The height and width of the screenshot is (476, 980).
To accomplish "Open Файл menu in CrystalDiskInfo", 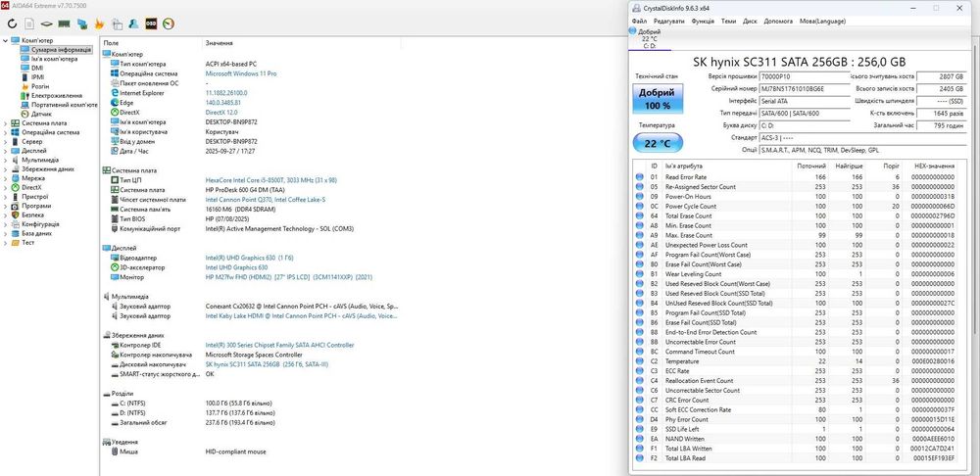I will pyautogui.click(x=639, y=21).
